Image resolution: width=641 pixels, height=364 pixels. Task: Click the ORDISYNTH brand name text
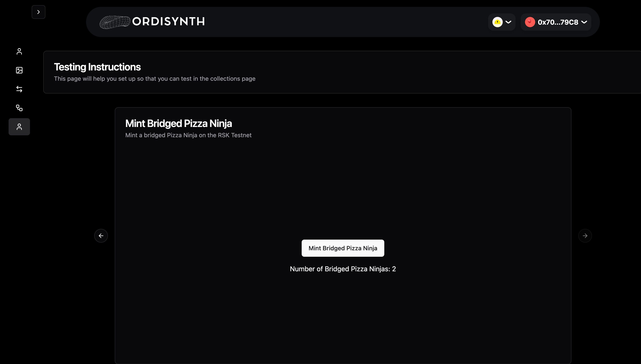coord(169,22)
